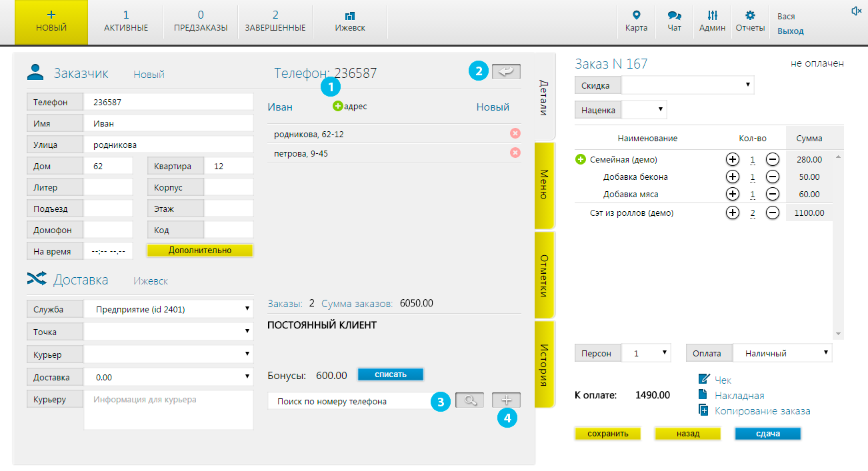868x471 pixels.
Task: Increase quantity of Добавка мяса
Action: pos(732,195)
